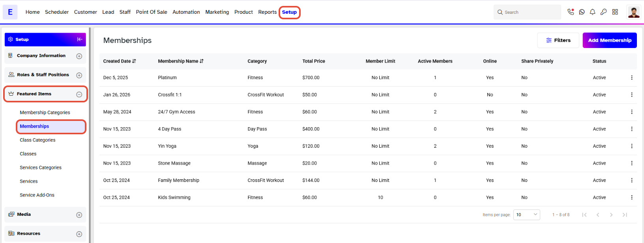The width and height of the screenshot is (644, 243).
Task: Open row actions for 24/7 Gym Access
Action: [632, 112]
